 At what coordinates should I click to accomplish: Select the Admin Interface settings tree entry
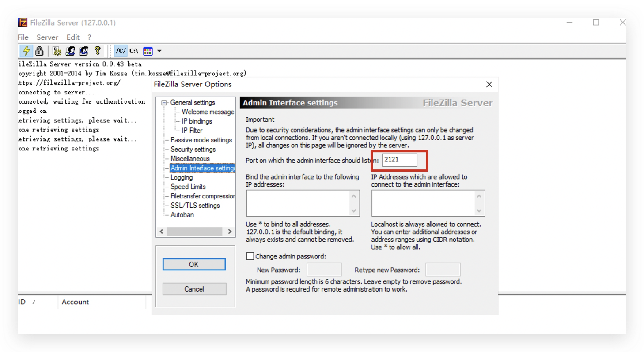[201, 168]
